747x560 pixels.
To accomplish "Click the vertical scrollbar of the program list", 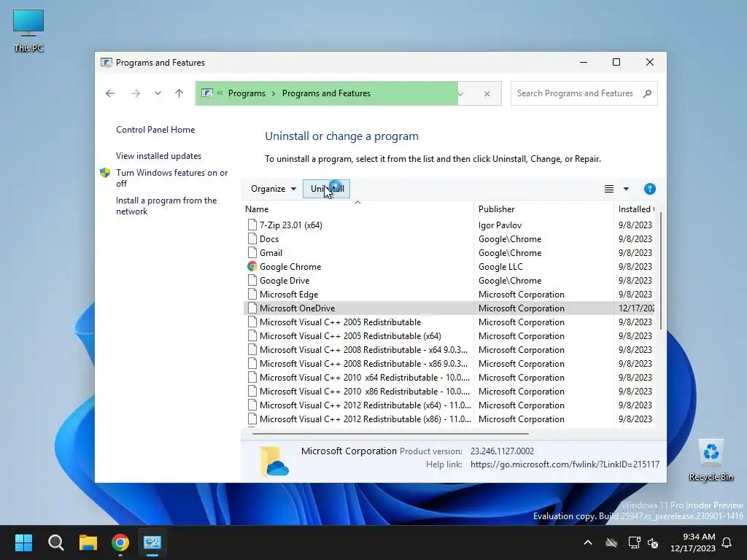I will tap(661, 271).
